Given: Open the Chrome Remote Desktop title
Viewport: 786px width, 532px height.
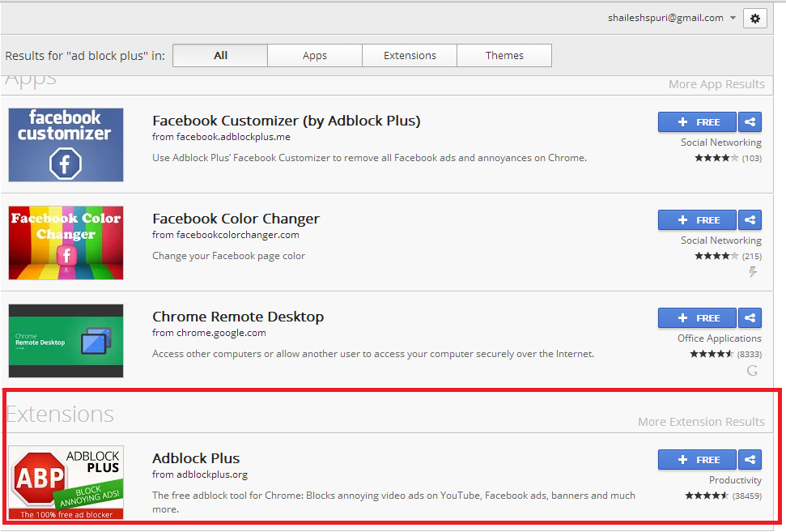Looking at the screenshot, I should coord(238,317).
